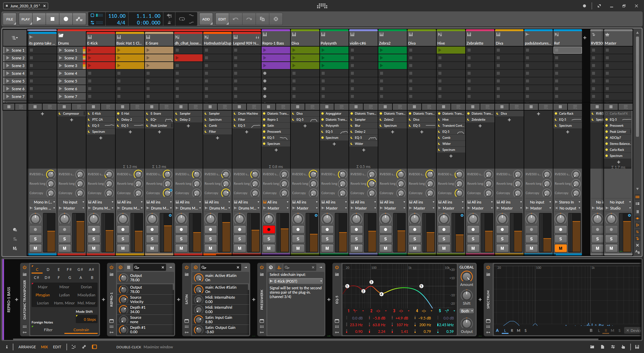Click the Repro-1 Bass track pan knob
This screenshot has height=353, width=644.
click(x=269, y=219)
